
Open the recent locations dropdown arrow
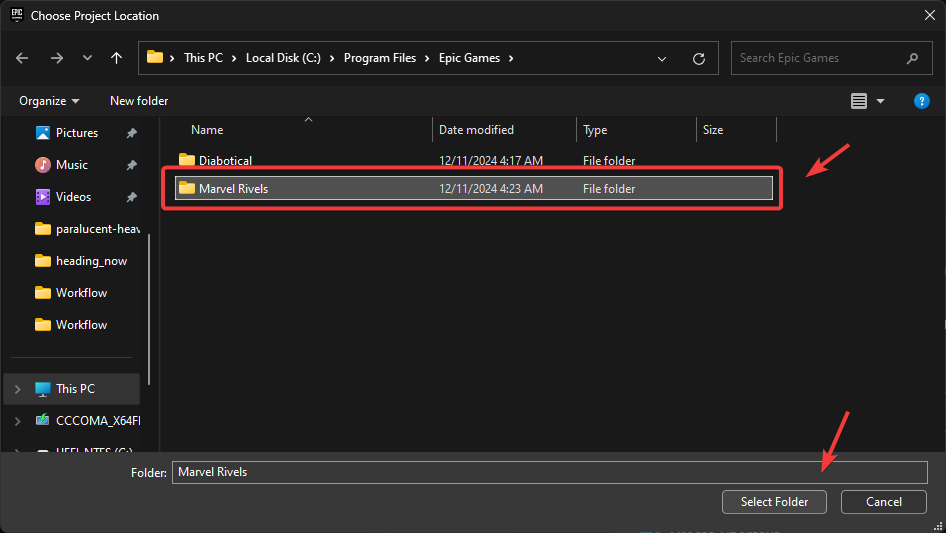coord(87,58)
